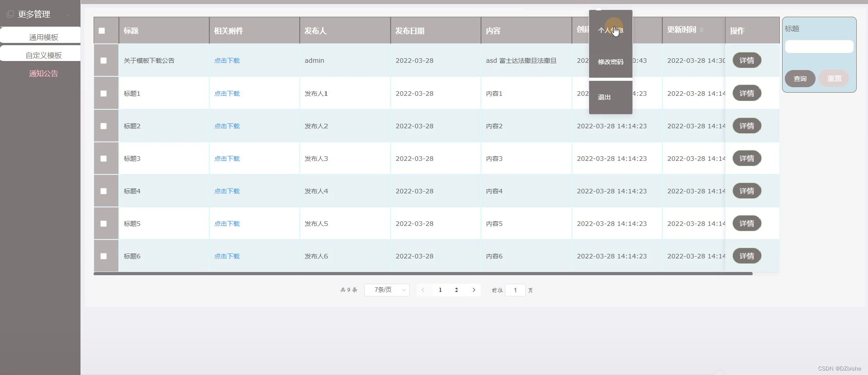Check the row for 标题6
The width and height of the screenshot is (868, 375).
pos(104,256)
